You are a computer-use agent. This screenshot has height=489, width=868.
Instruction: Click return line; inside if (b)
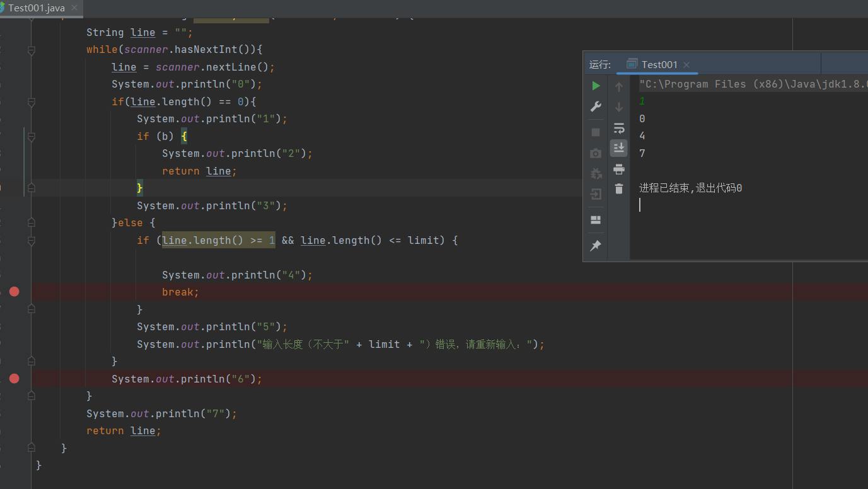[199, 171]
